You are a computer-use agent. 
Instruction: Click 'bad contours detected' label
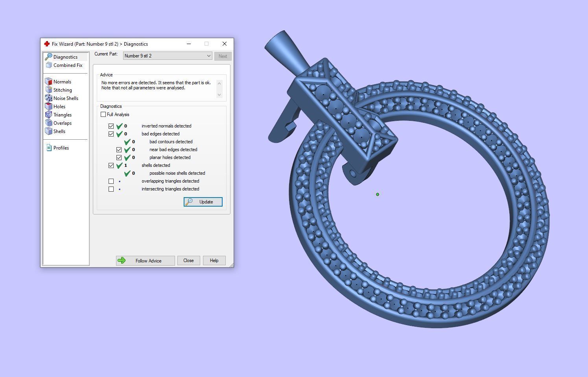(171, 142)
